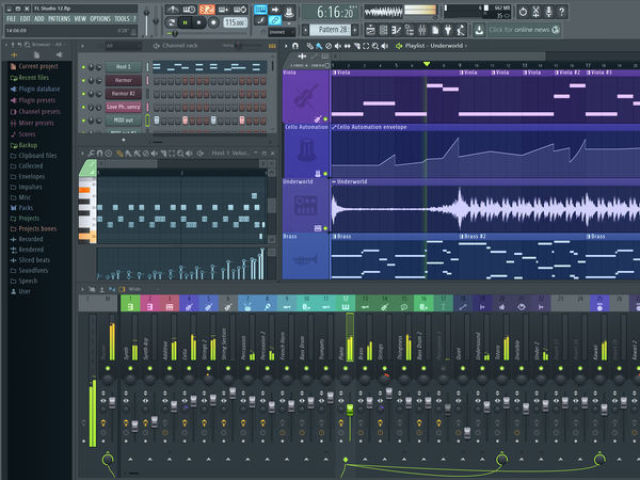This screenshot has width=640, height=480.
Task: Open the piano roll options arrow menu
Action: [83, 153]
